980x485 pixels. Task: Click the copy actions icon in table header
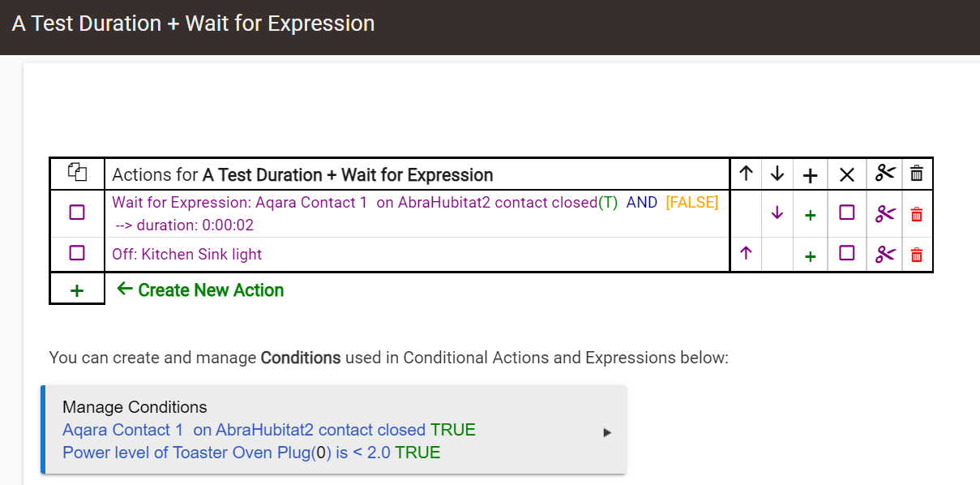coord(77,172)
